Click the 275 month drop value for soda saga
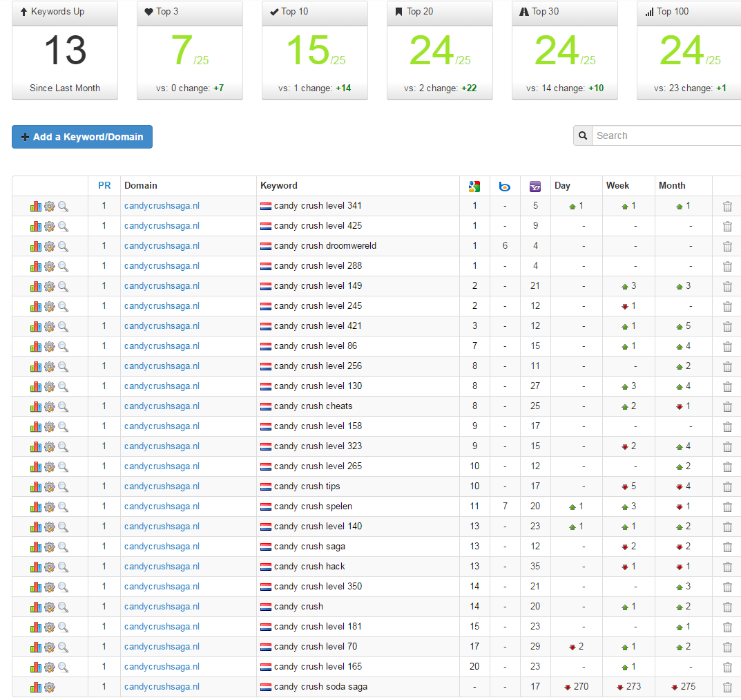 (x=688, y=687)
